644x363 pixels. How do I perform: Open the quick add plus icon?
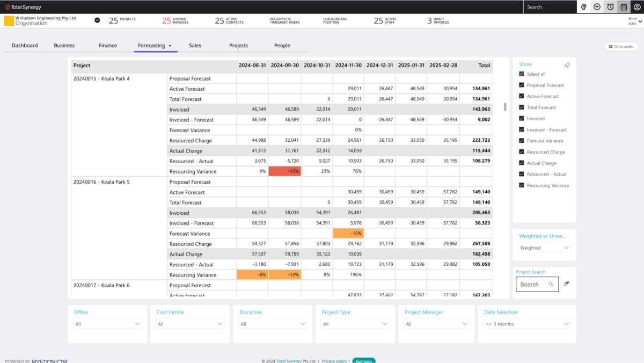[x=597, y=7]
